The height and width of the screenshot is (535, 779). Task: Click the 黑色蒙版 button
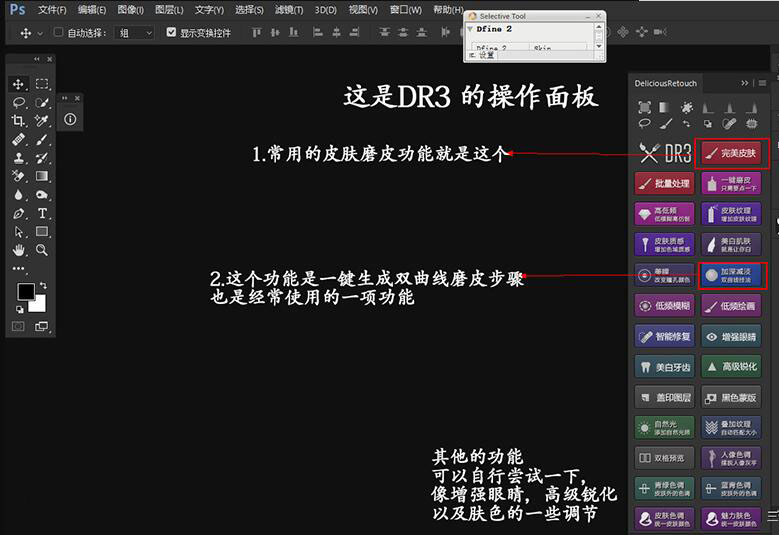(731, 398)
